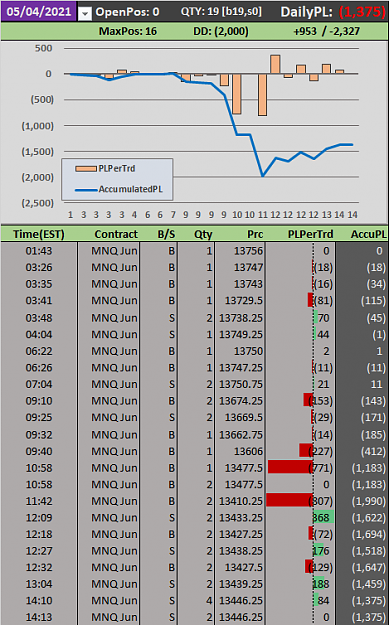Select the 12:09 time cell
Viewport: 389px width, 625px height.
39,517
